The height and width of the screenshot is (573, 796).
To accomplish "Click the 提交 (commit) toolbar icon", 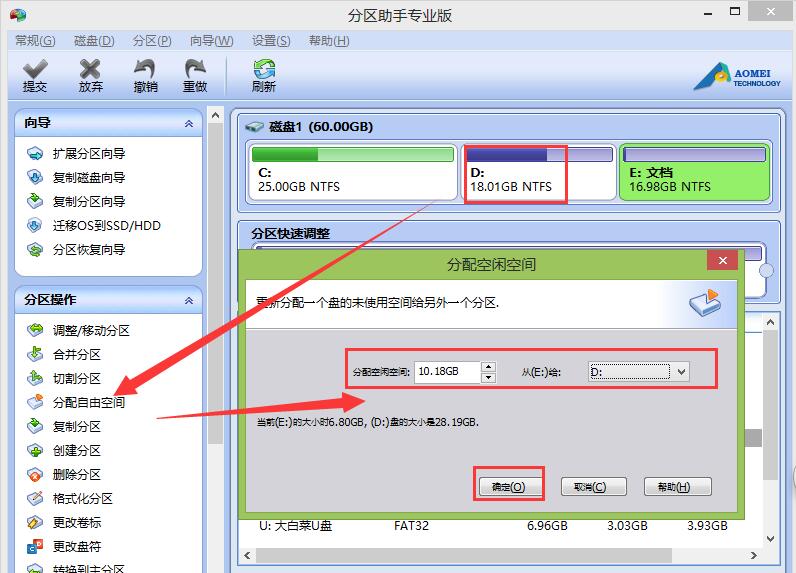I will pyautogui.click(x=35, y=75).
